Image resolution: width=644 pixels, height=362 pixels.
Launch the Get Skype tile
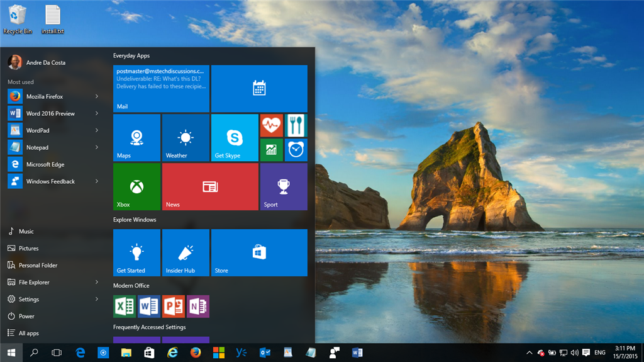234,137
